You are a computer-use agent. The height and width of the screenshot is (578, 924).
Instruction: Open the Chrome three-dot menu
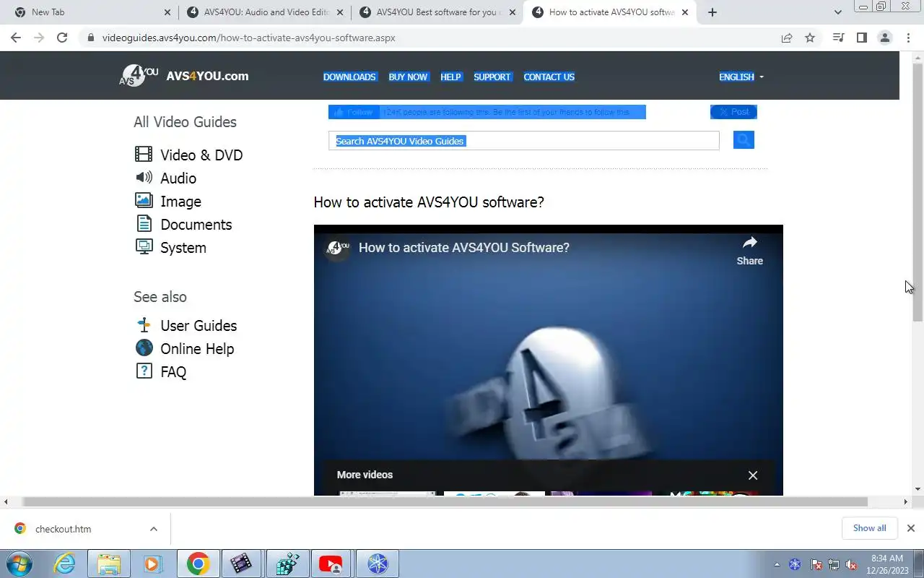click(907, 38)
